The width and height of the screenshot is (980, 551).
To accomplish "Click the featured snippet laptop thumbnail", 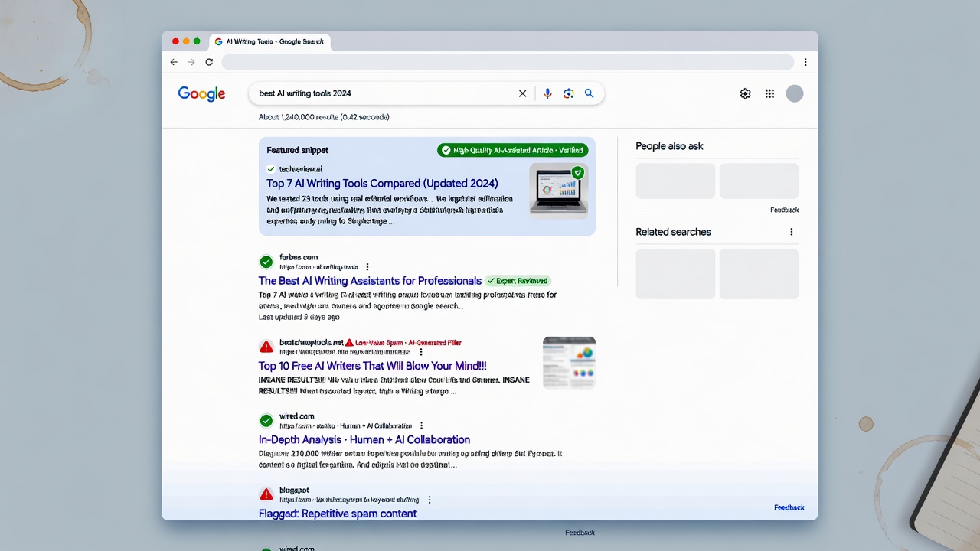I will 558,191.
